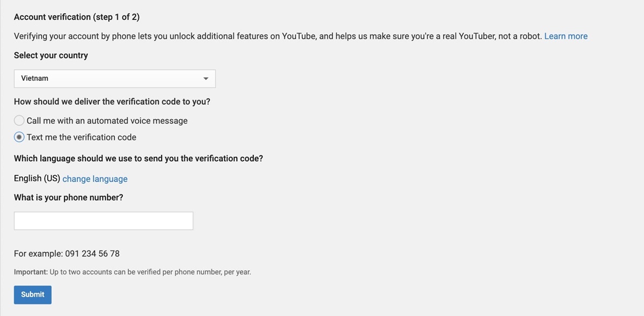Click the 'How should we deliver' question text
This screenshot has width=644, height=316.
tap(112, 102)
